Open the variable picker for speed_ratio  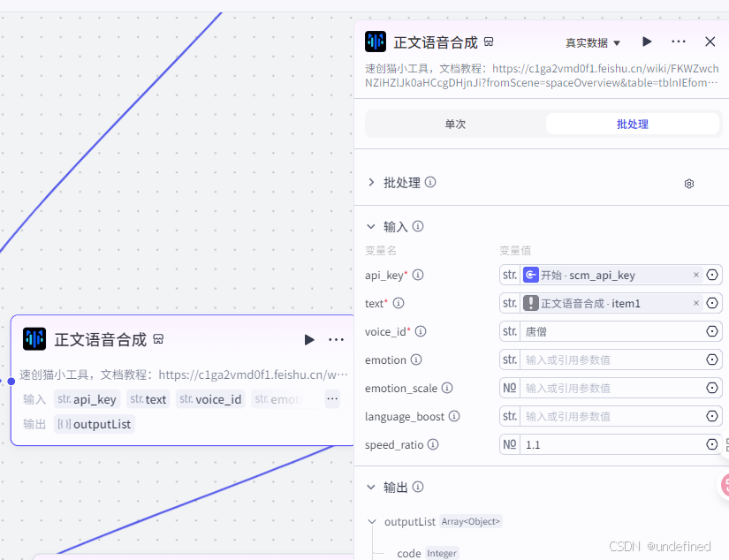[x=712, y=445]
